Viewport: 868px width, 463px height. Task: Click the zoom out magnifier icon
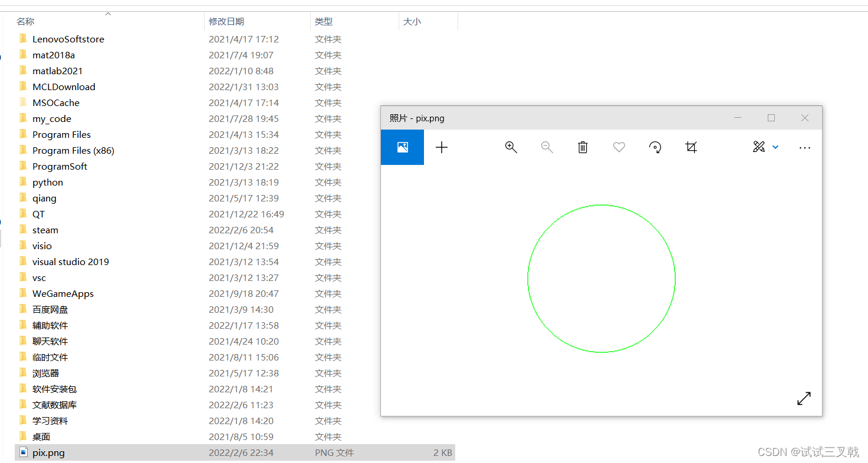tap(547, 147)
